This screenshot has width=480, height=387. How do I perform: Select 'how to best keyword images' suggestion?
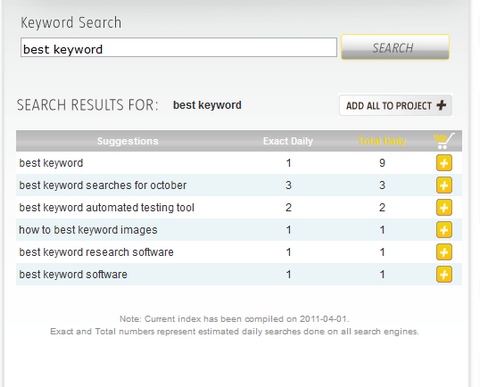pyautogui.click(x=88, y=230)
